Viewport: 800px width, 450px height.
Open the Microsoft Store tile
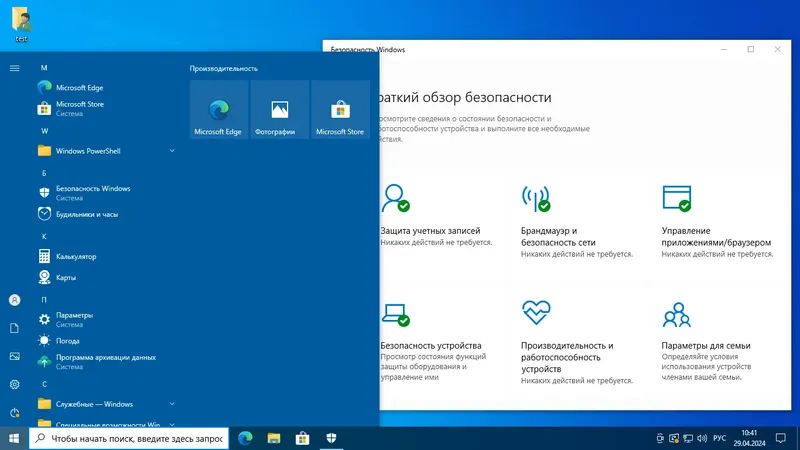(340, 109)
